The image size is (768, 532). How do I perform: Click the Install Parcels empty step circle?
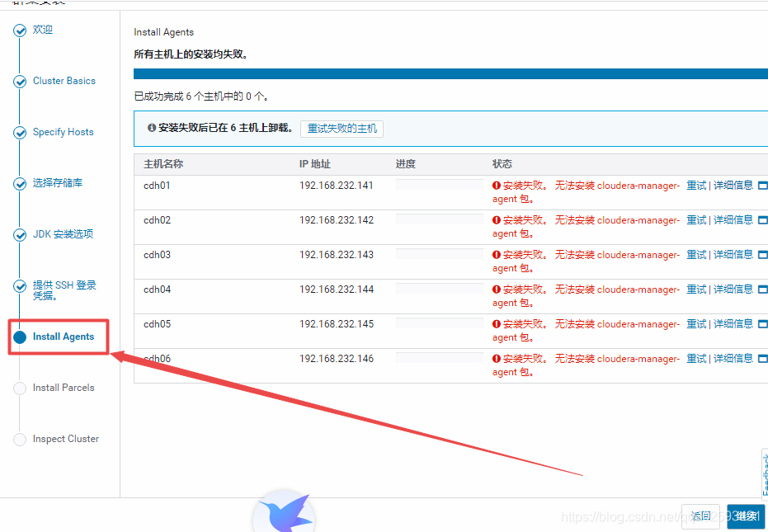tap(20, 388)
